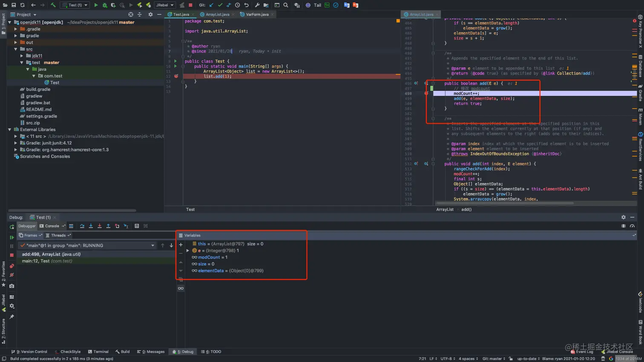
Task: Open Project panel gear options
Action: pyautogui.click(x=150, y=14)
